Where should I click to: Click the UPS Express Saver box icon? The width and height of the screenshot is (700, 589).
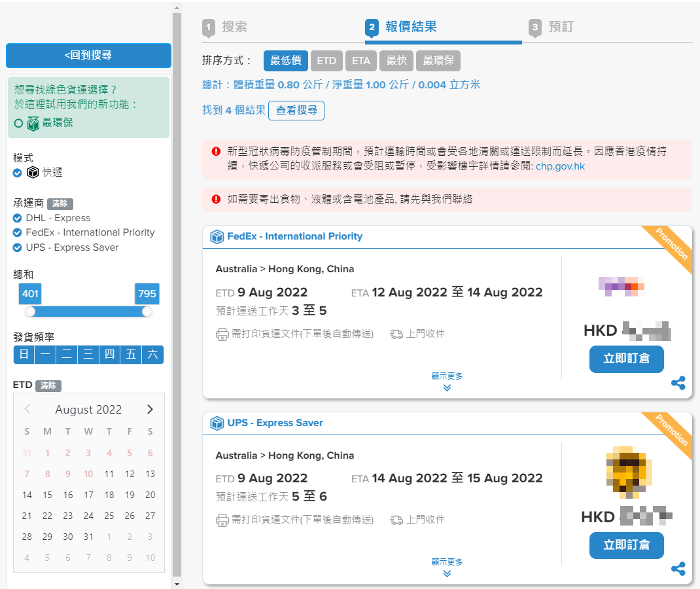(x=217, y=423)
